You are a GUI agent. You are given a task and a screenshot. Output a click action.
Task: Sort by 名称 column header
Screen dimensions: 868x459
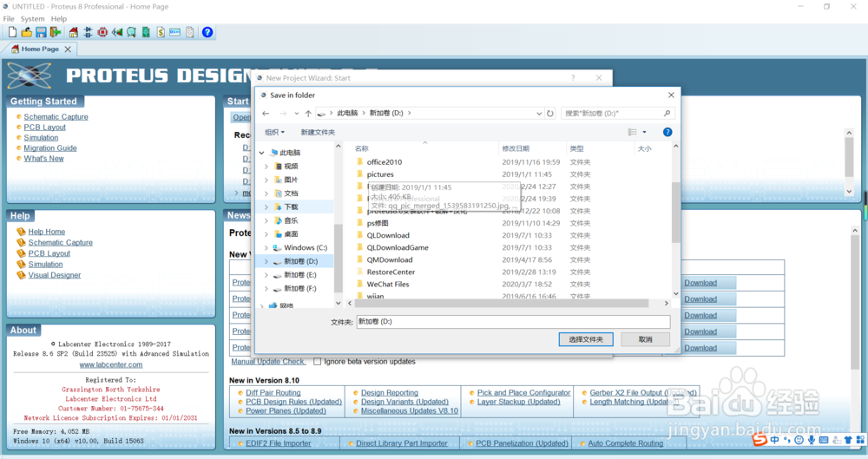coord(361,148)
